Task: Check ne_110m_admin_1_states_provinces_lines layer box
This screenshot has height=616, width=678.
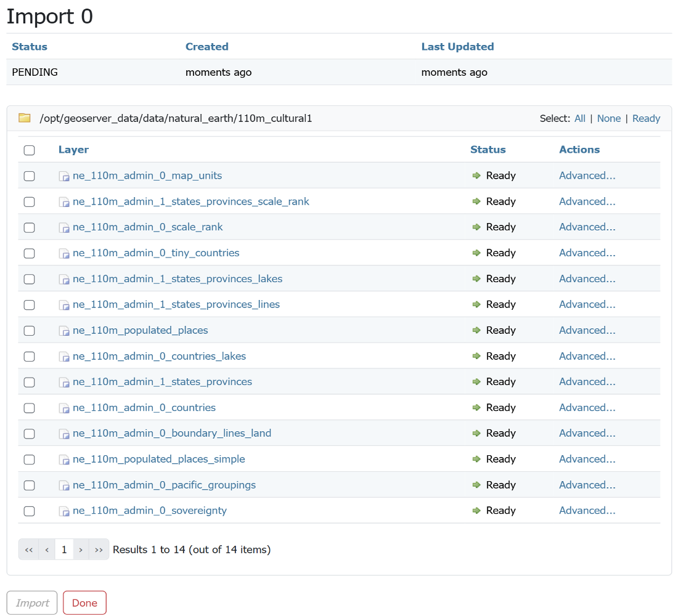Action: point(30,305)
